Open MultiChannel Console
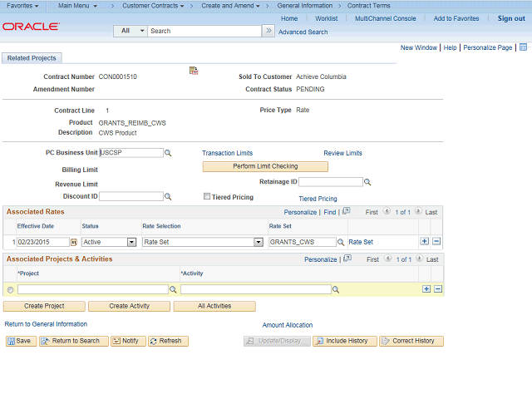The width and height of the screenshot is (532, 399). pyautogui.click(x=385, y=18)
